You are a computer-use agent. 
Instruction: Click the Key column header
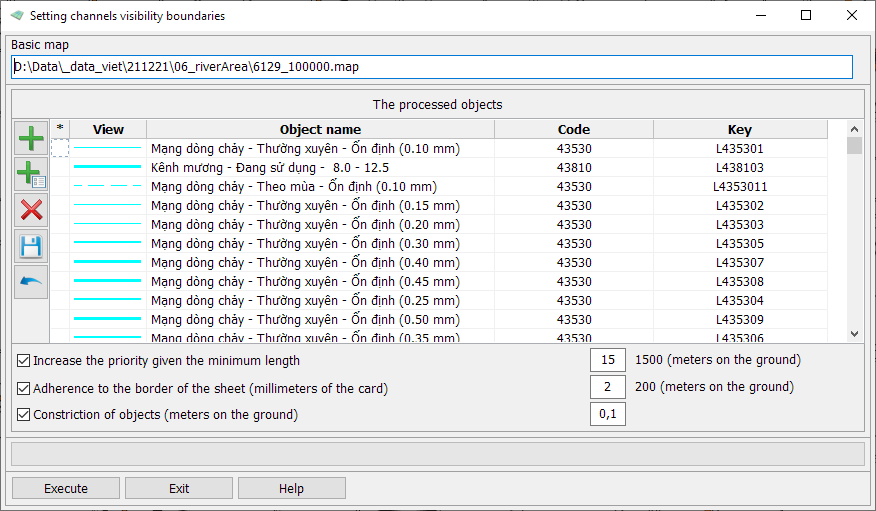739,129
